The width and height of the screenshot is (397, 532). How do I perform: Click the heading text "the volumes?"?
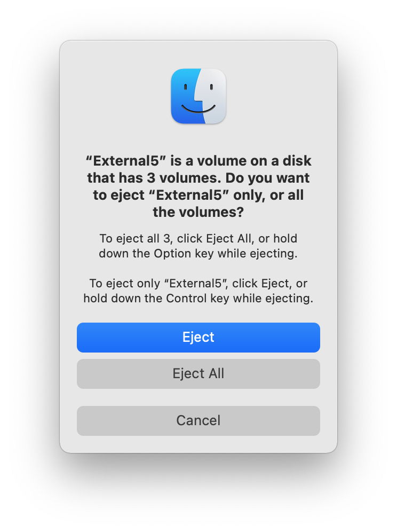[198, 212]
